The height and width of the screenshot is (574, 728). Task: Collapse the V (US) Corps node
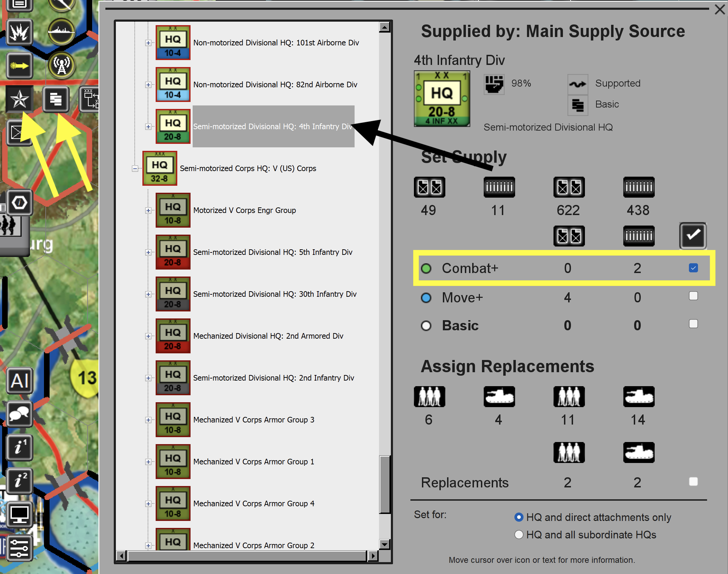pos(135,169)
